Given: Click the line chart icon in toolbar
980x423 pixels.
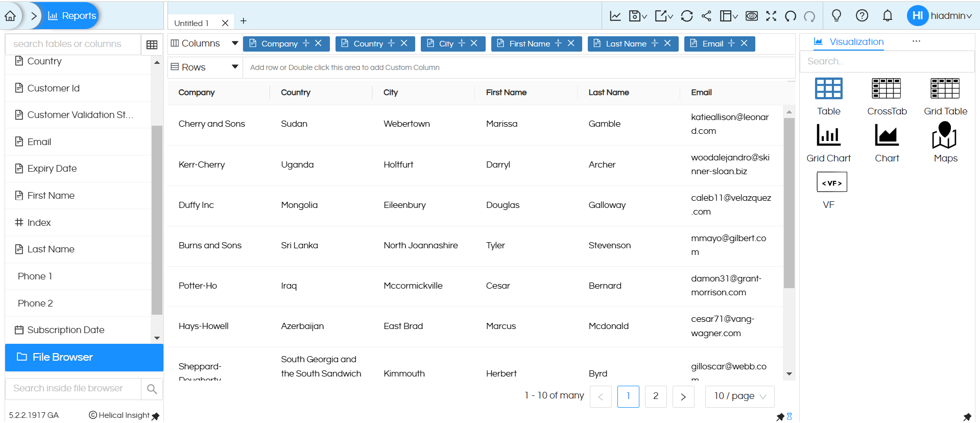Looking at the screenshot, I should pos(615,16).
